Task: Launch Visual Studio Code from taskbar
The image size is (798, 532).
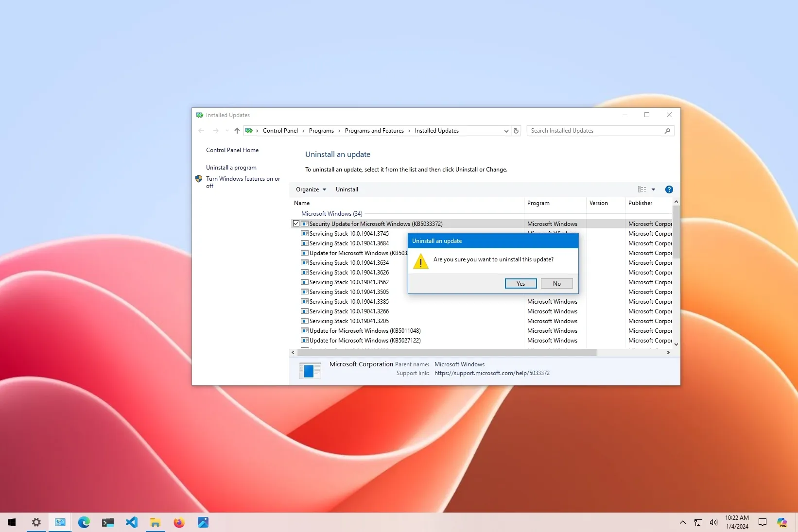Action: (132, 522)
